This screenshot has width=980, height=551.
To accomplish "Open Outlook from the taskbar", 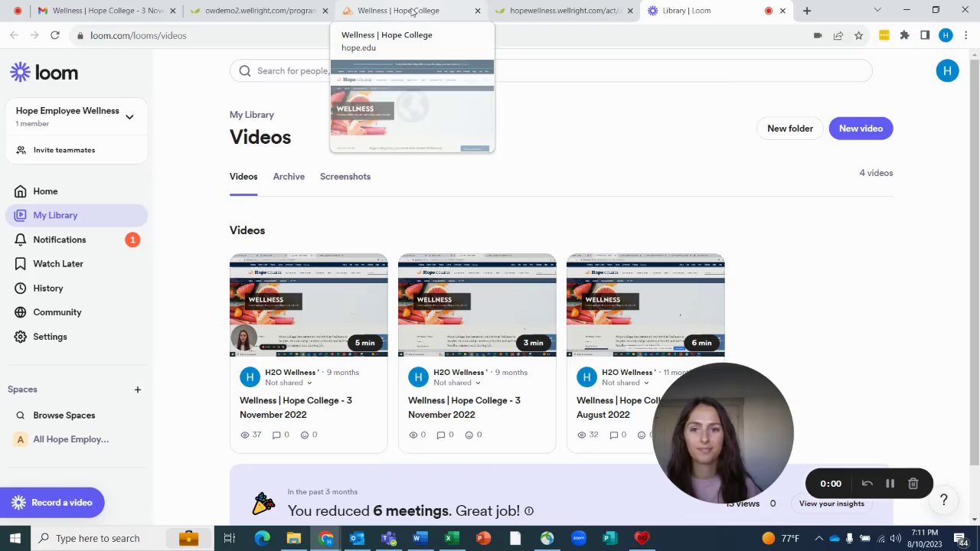I will click(x=356, y=538).
